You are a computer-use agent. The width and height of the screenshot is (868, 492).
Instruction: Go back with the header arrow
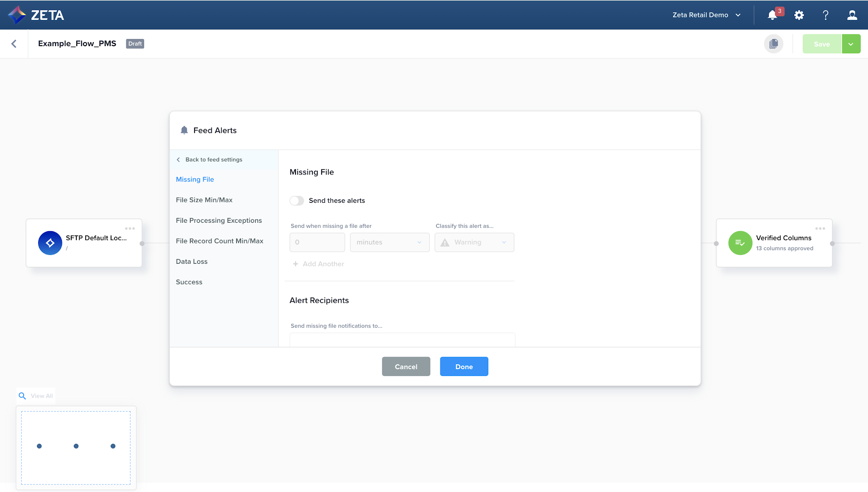tap(14, 44)
